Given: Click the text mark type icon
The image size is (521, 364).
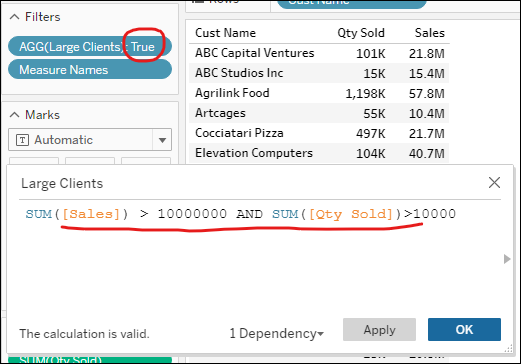Looking at the screenshot, I should point(22,140).
